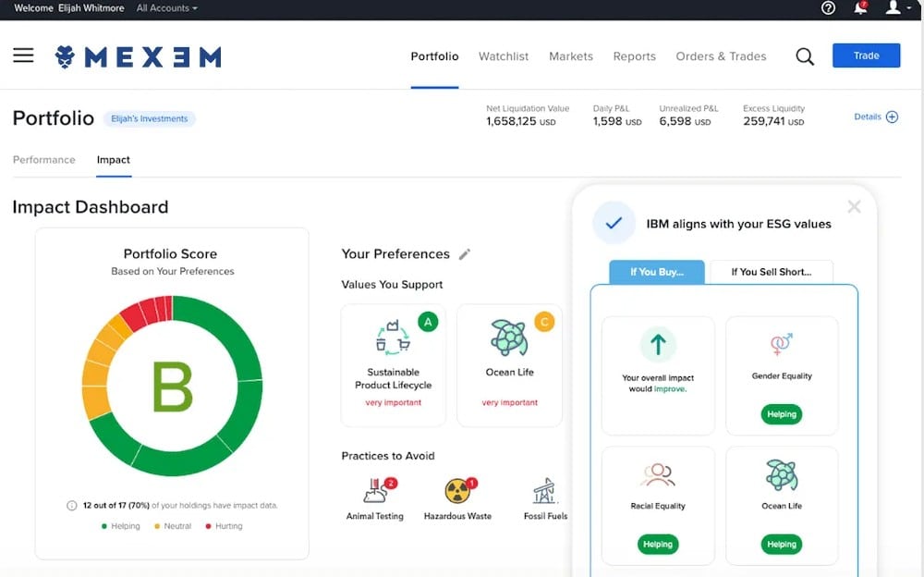Click the Fossil Fuels oil pump icon

[544, 491]
